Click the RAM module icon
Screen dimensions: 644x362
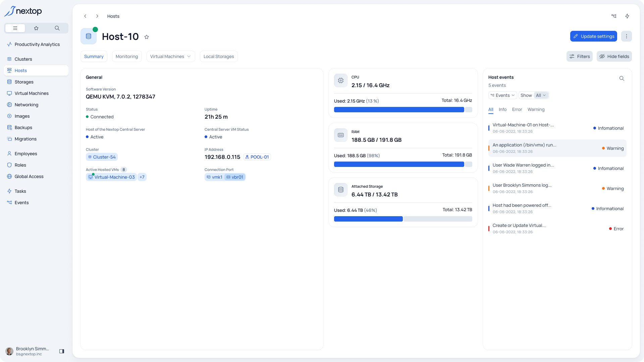(x=341, y=135)
